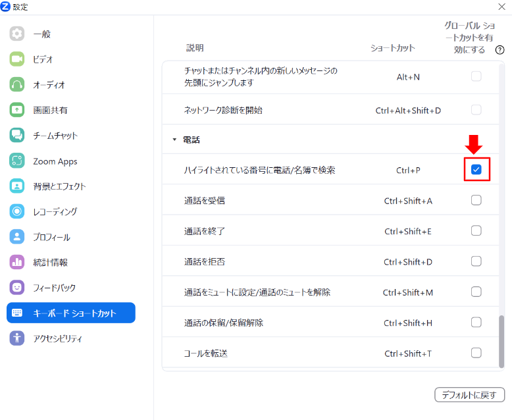
Task: Click the global shortcut help question icon
Action: pyautogui.click(x=499, y=50)
